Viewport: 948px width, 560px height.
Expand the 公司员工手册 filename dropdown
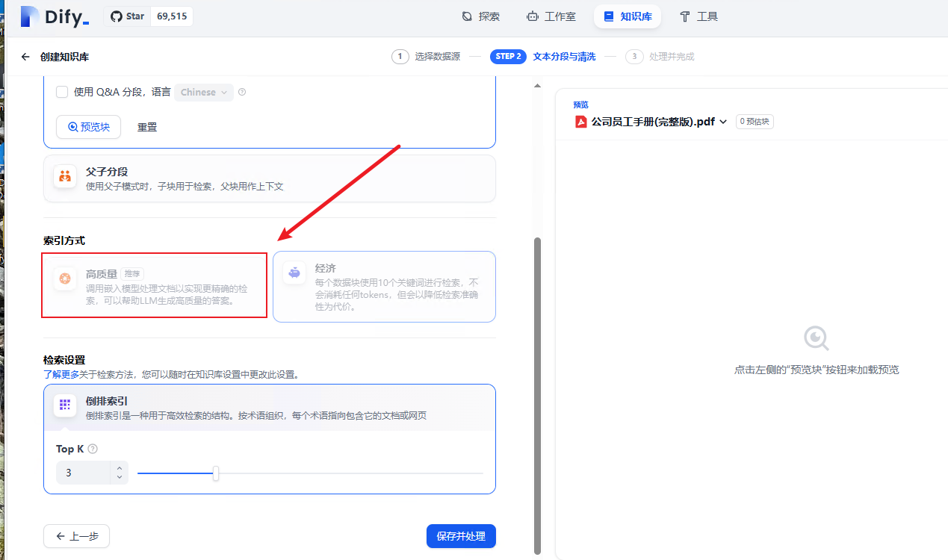(x=722, y=121)
